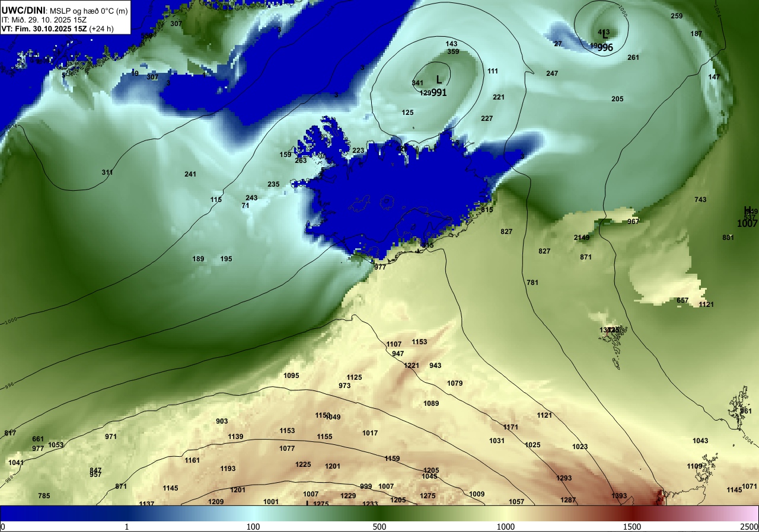The height and width of the screenshot is (532, 759).
Task: Pick the height value 227
Action: [487, 118]
